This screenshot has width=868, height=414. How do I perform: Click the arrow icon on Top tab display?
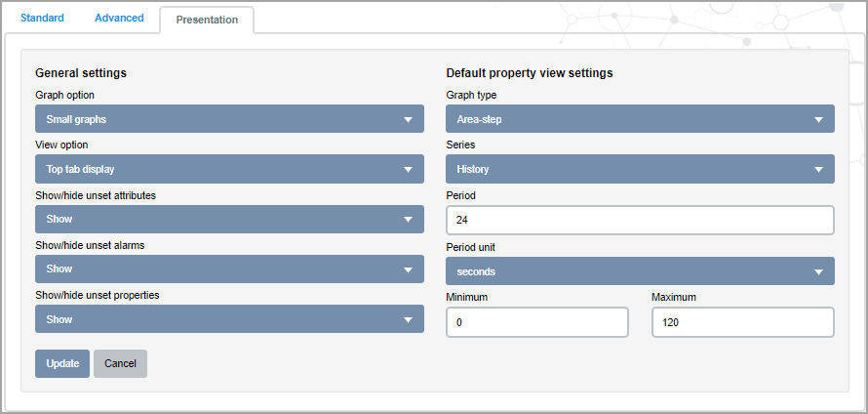[x=408, y=170]
